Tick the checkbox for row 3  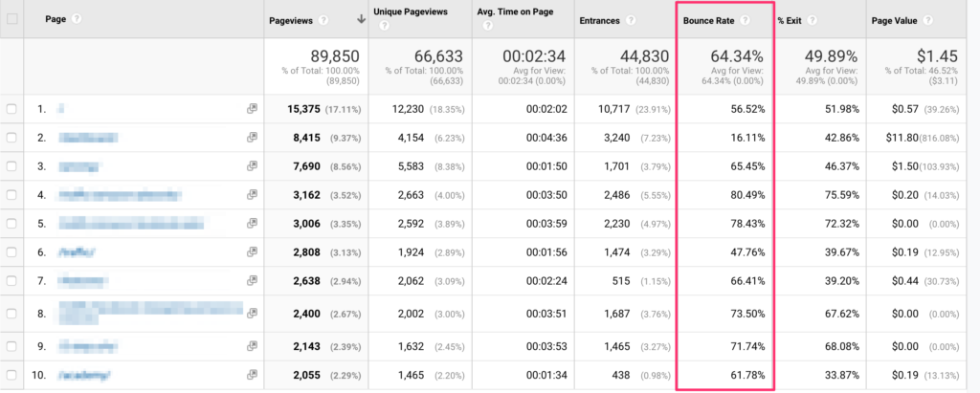coord(11,166)
